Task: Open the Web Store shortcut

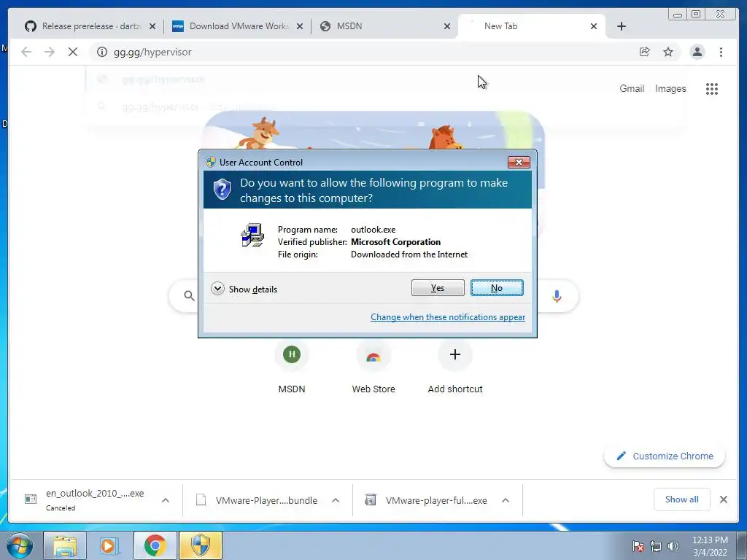Action: click(373, 367)
